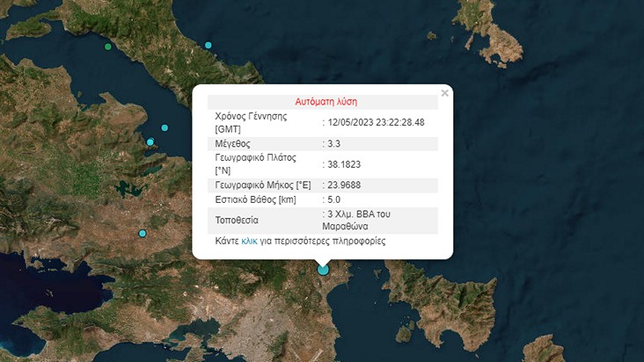This screenshot has width=644, height=362.
Task: Select the large cyan epicenter marker below popup
Action: [323, 269]
